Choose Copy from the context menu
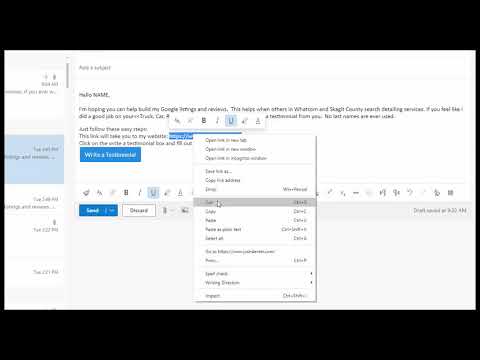Image resolution: width=480 pixels, height=360 pixels. tap(255, 211)
